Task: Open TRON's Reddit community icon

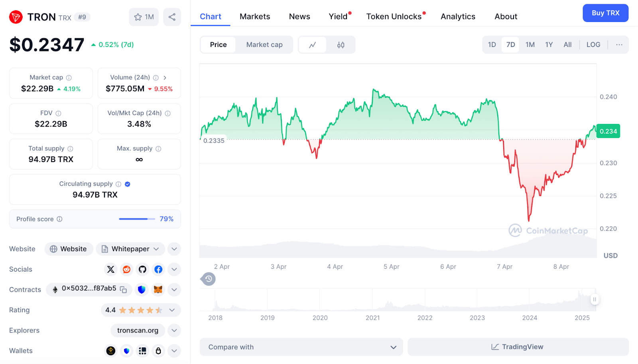Action: pos(127,270)
